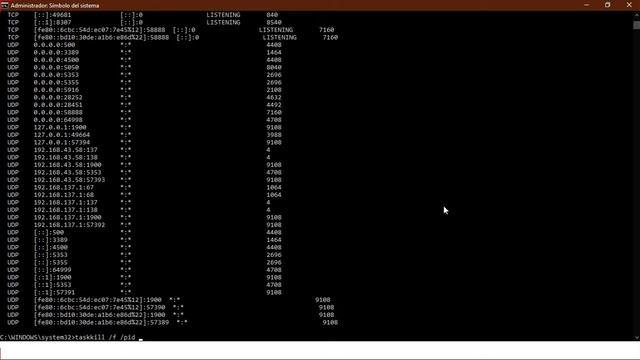Viewport: 640px width, 360px height.
Task: Click the address [::]:49681
Action: coord(52,15)
